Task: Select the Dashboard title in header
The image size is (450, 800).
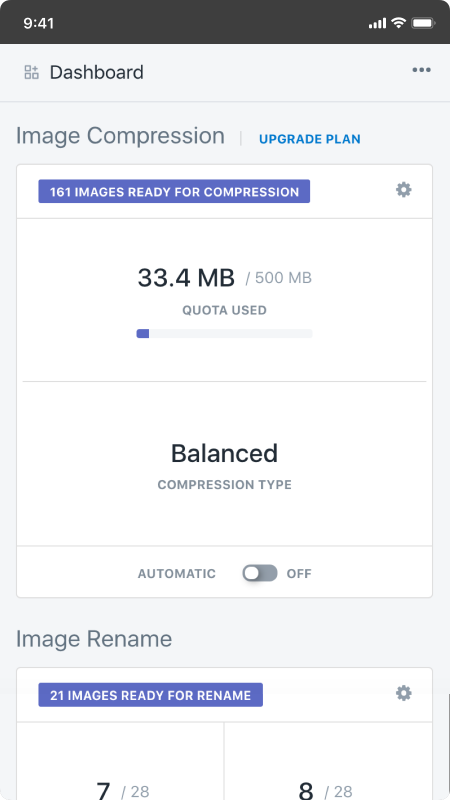Action: click(x=96, y=72)
